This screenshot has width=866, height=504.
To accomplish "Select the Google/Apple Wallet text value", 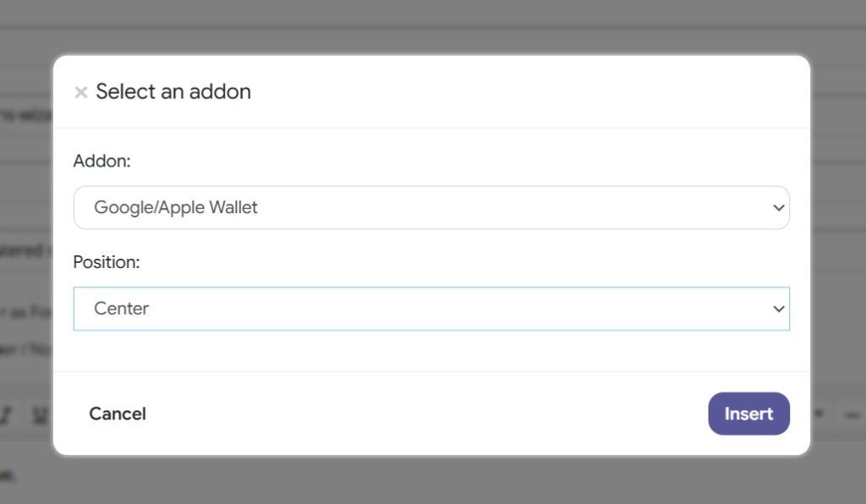I will 176,207.
